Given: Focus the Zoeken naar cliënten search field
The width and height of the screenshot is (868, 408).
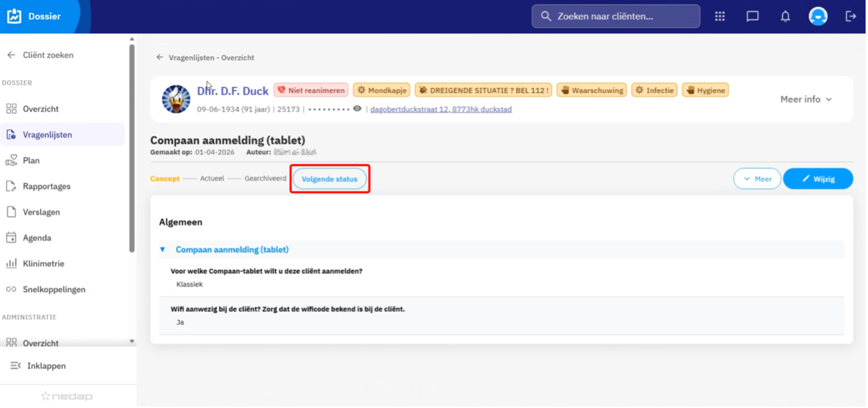Looking at the screenshot, I should click(616, 16).
